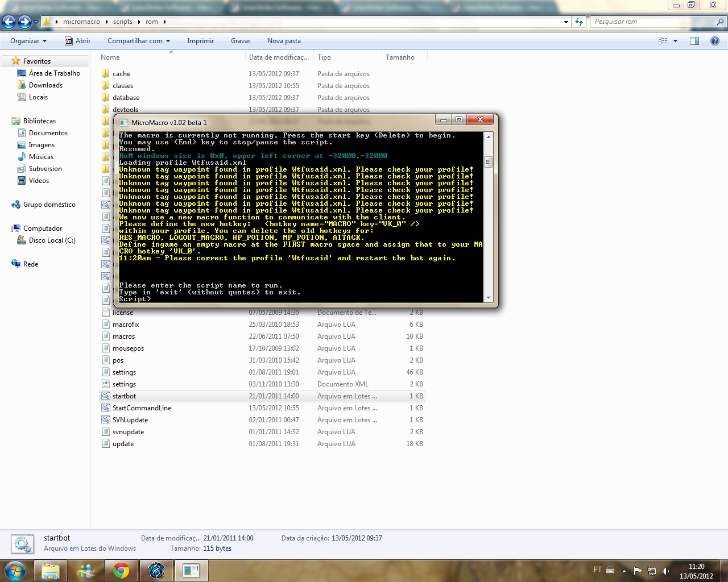Open Explorer help with question mark icon

point(715,41)
